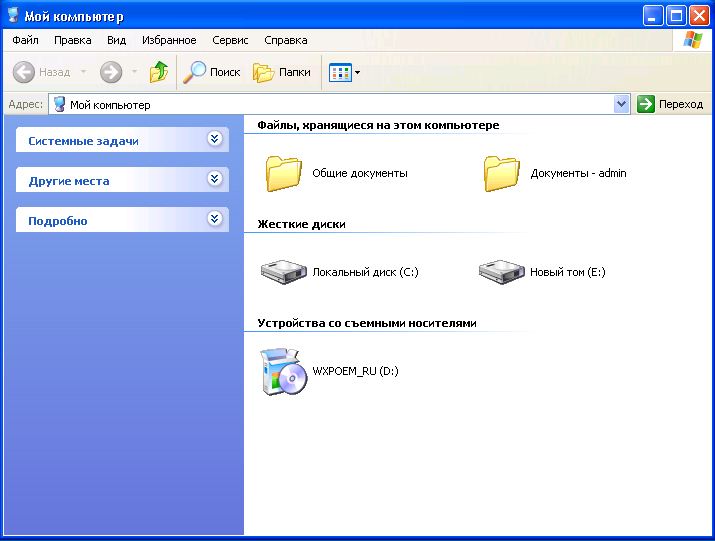The width and height of the screenshot is (715, 541).
Task: Click the Windows flag logo icon
Action: click(693, 40)
